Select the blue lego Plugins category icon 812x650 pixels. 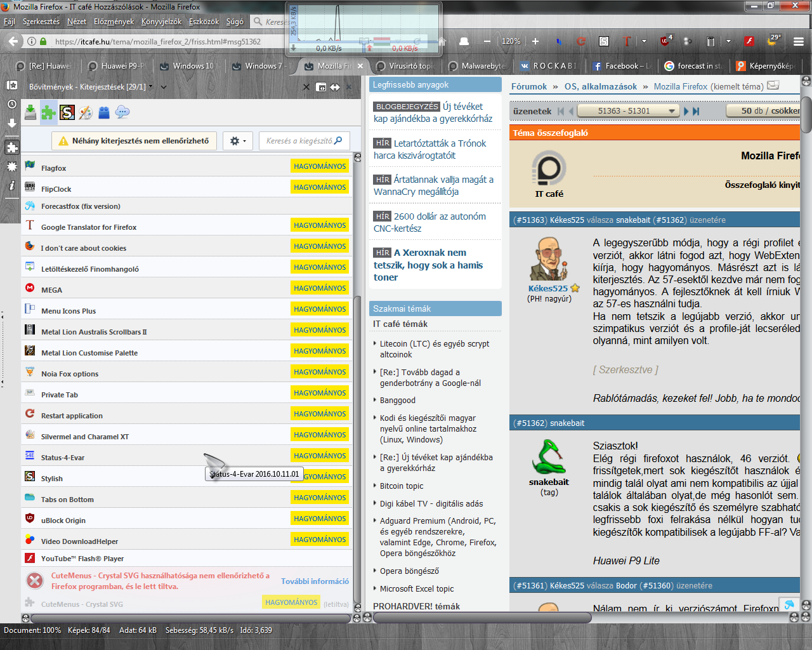coord(104,112)
